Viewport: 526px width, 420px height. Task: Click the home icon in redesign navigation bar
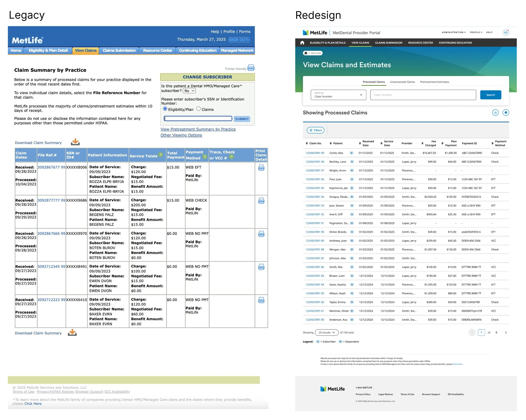(302, 43)
